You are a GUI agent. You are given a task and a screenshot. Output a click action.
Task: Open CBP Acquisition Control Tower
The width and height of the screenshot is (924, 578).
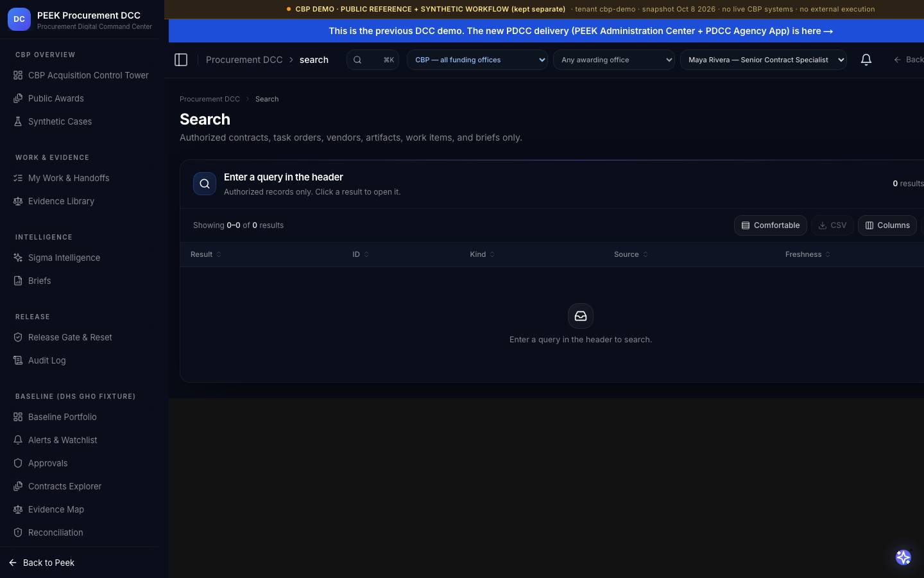81,75
